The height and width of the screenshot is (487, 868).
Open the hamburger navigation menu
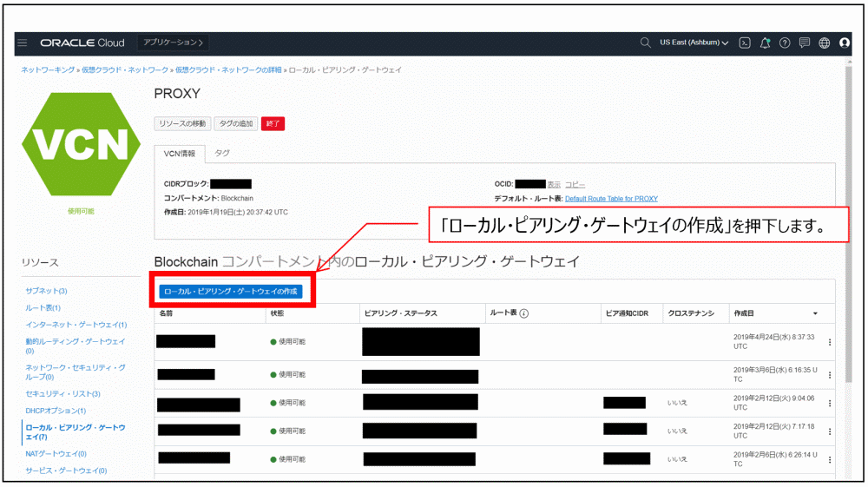(23, 43)
